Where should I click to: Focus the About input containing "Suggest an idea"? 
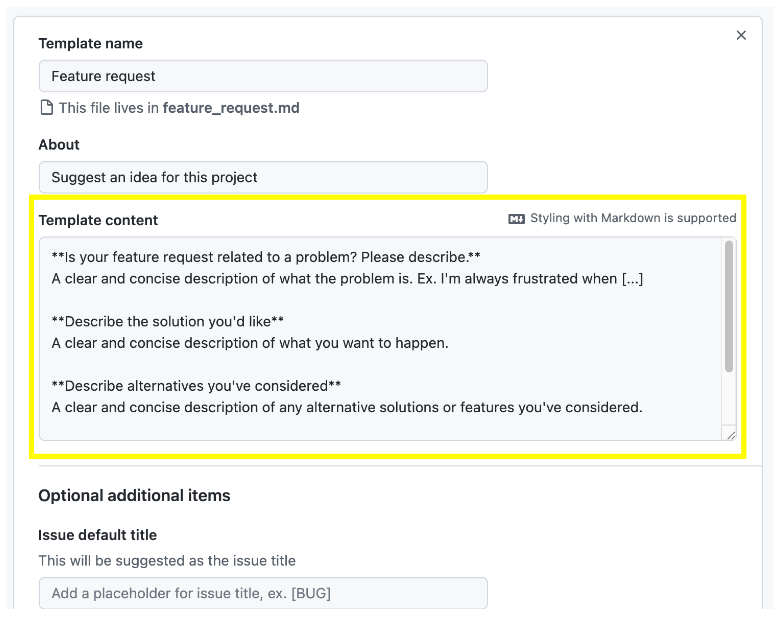click(x=263, y=177)
